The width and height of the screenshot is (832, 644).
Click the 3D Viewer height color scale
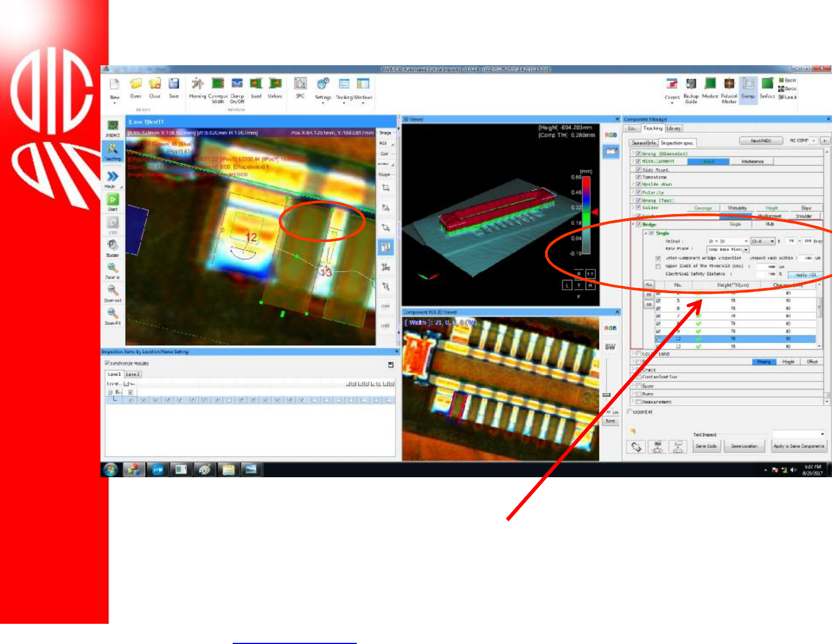point(586,215)
